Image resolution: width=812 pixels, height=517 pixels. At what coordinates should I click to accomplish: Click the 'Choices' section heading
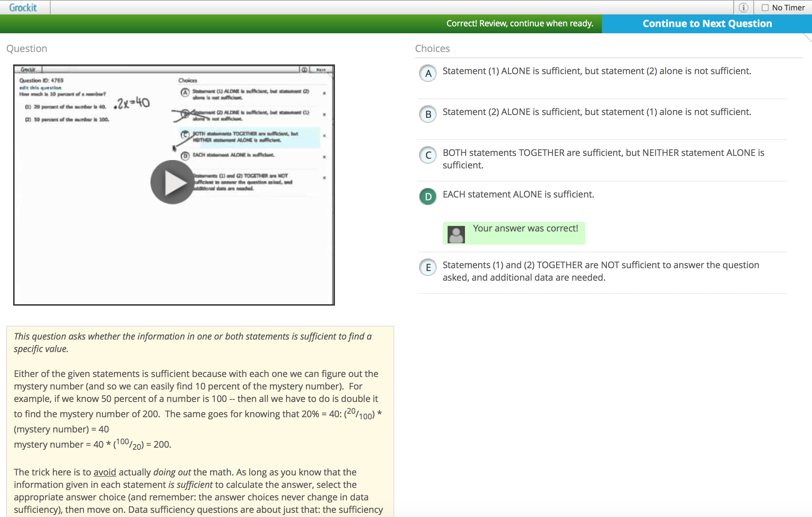tap(432, 49)
